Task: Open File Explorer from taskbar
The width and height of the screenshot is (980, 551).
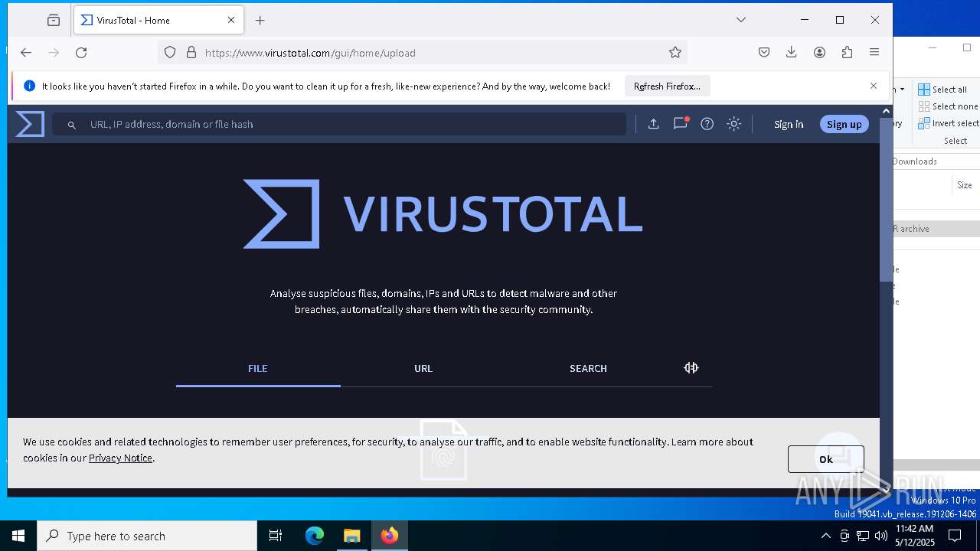Action: click(352, 536)
